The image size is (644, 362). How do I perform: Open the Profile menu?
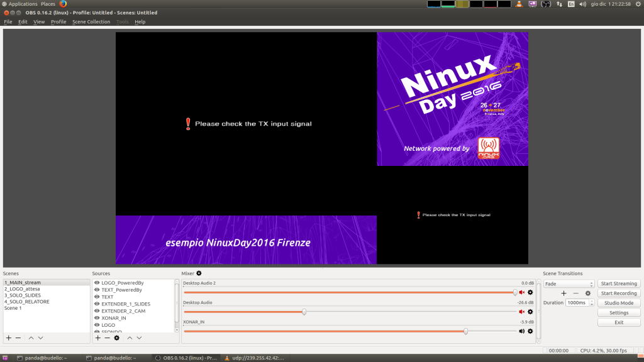coord(58,22)
